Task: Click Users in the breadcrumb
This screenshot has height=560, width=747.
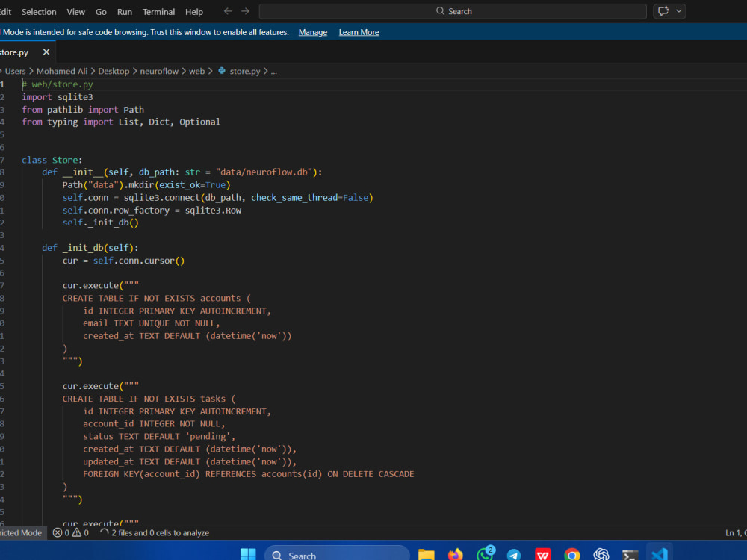Action: 15,72
